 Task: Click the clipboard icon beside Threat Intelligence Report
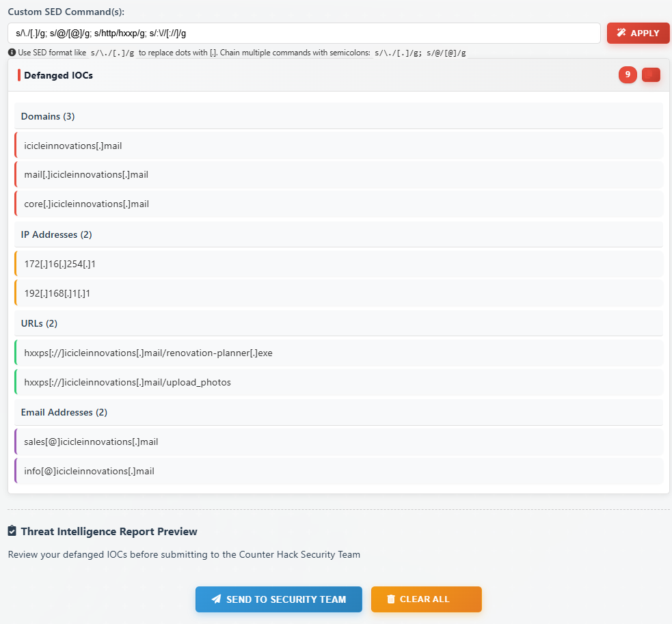click(x=12, y=531)
